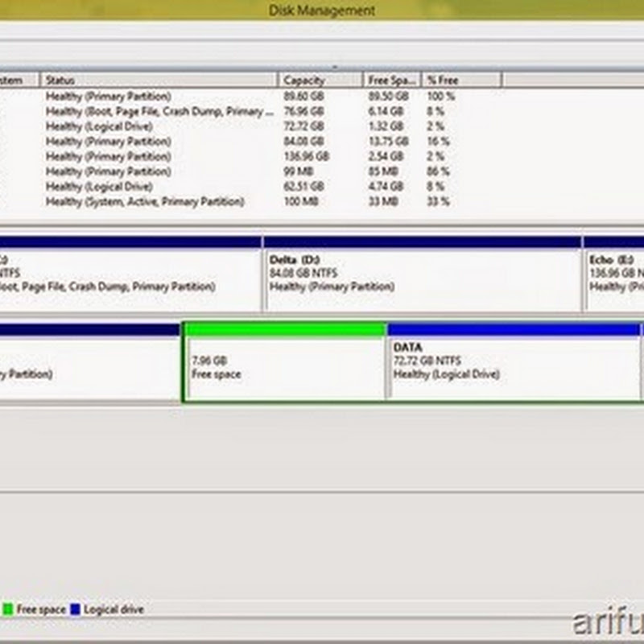
Task: Click the 85 MB free space cell
Action: (x=383, y=171)
